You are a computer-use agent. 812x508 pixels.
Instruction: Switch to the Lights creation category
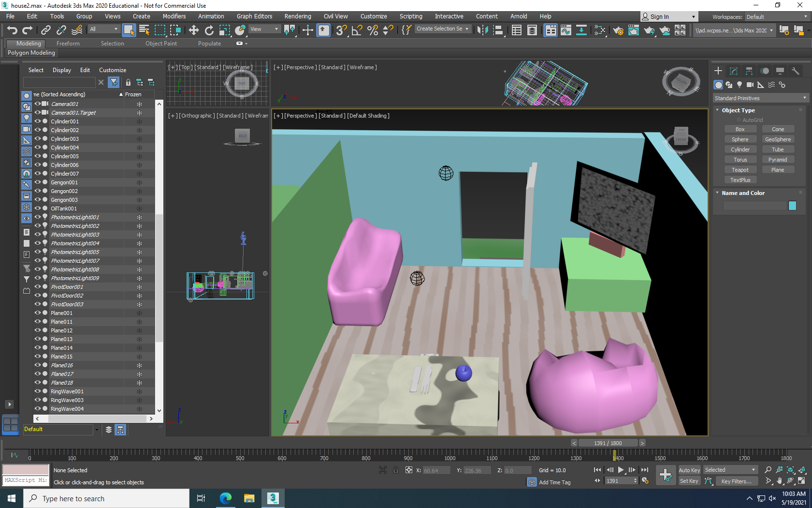pyautogui.click(x=739, y=85)
